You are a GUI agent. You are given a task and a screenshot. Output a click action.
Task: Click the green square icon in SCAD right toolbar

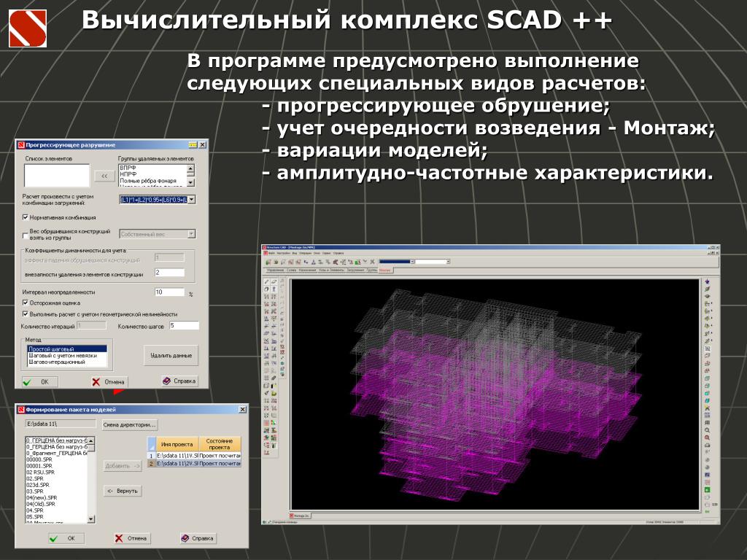click(708, 489)
